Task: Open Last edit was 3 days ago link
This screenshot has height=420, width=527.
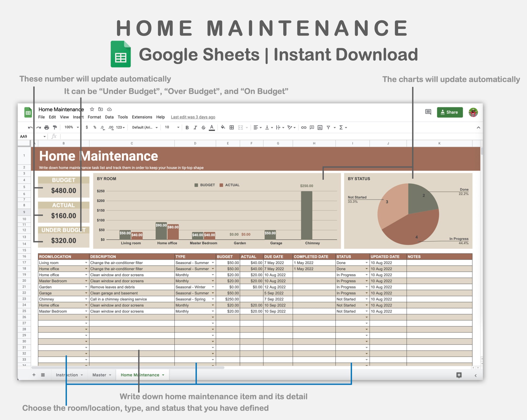Action: pos(193,117)
